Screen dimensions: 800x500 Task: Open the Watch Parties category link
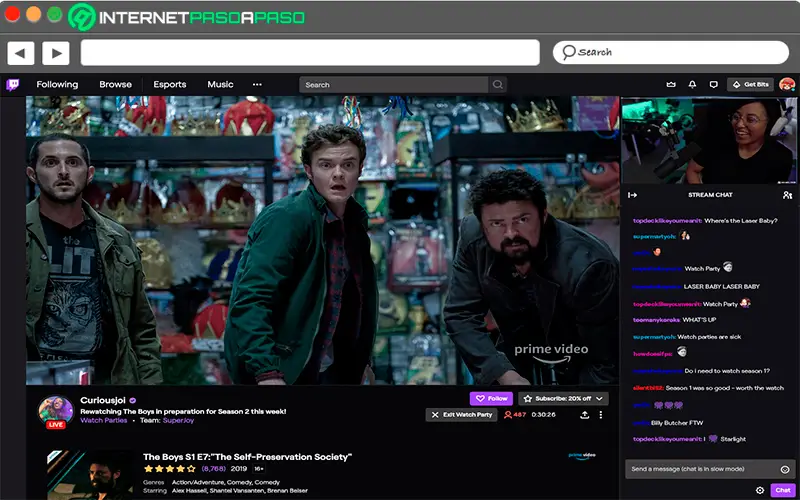tap(104, 420)
